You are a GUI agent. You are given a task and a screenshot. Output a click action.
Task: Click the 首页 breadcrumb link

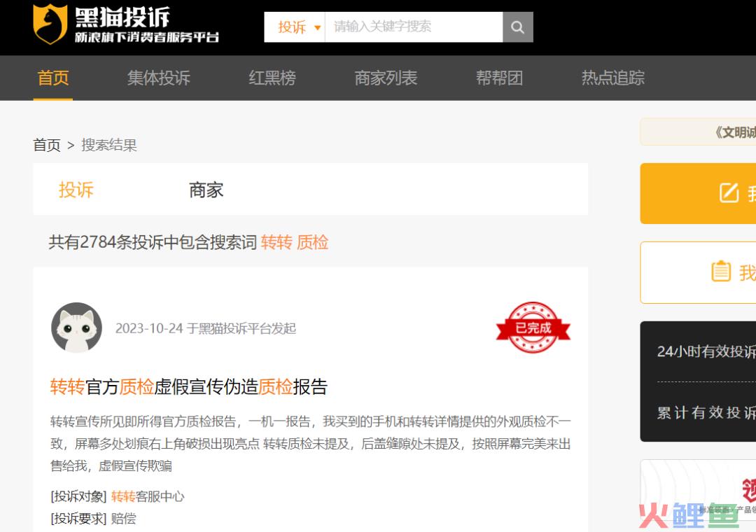coord(47,145)
